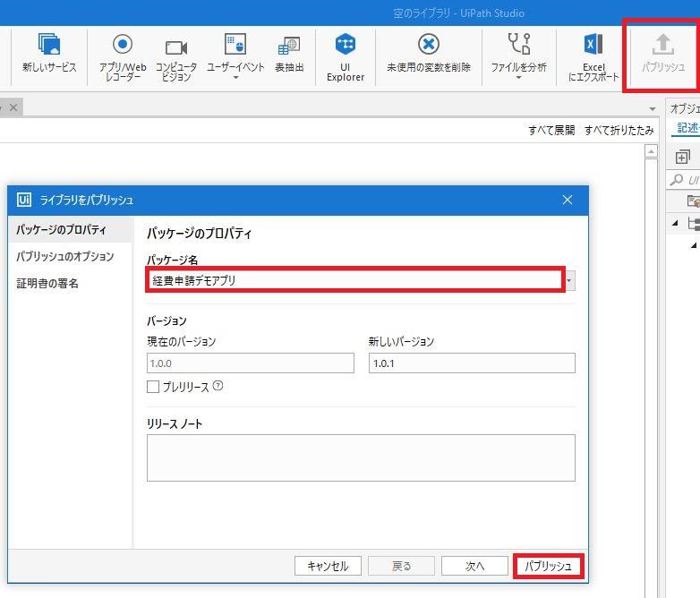Screen dimensions: 700x598
Task: Click 未使用の変数を削除
Action: (429, 53)
